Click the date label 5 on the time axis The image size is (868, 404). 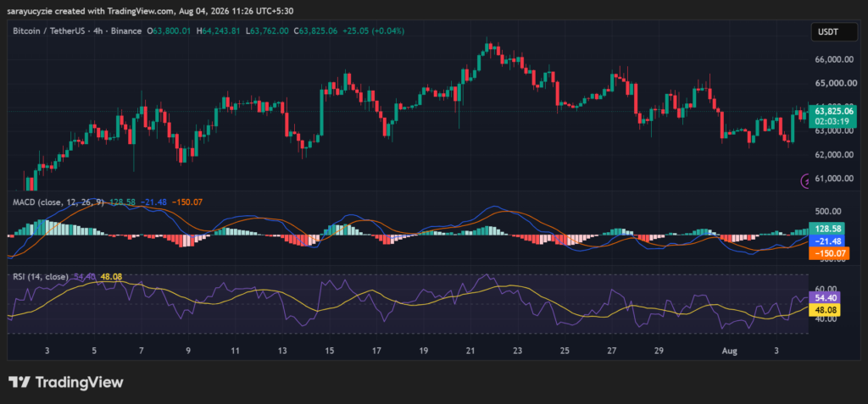coord(95,351)
